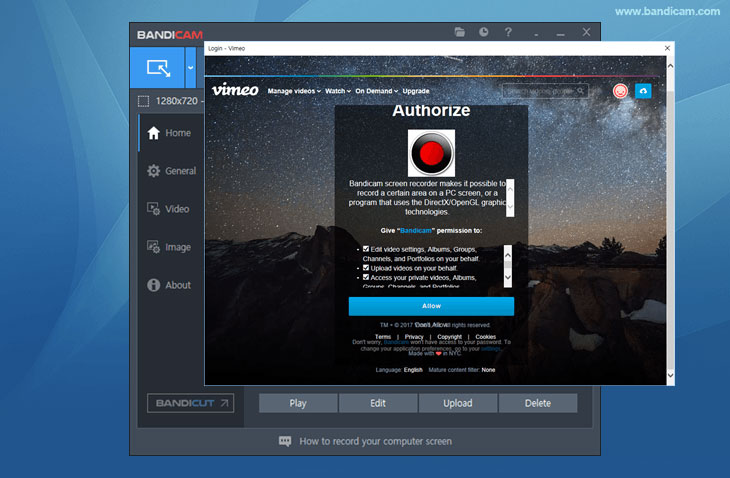Uncheck 'Access your private videos' permission

(x=366, y=277)
